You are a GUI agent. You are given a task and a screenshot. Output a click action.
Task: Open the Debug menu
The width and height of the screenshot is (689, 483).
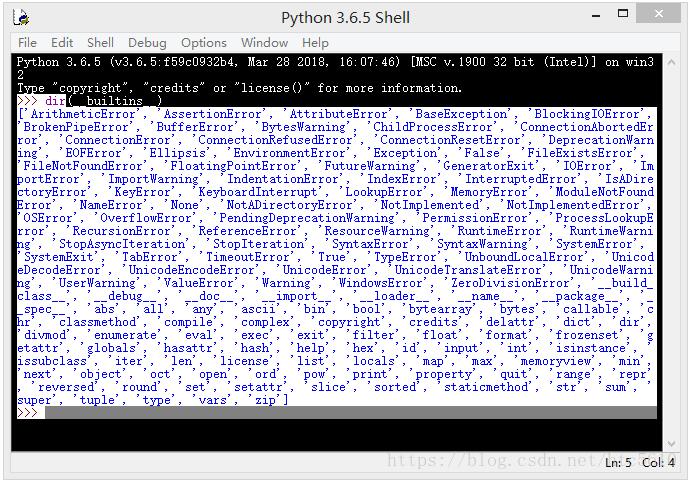coord(147,43)
